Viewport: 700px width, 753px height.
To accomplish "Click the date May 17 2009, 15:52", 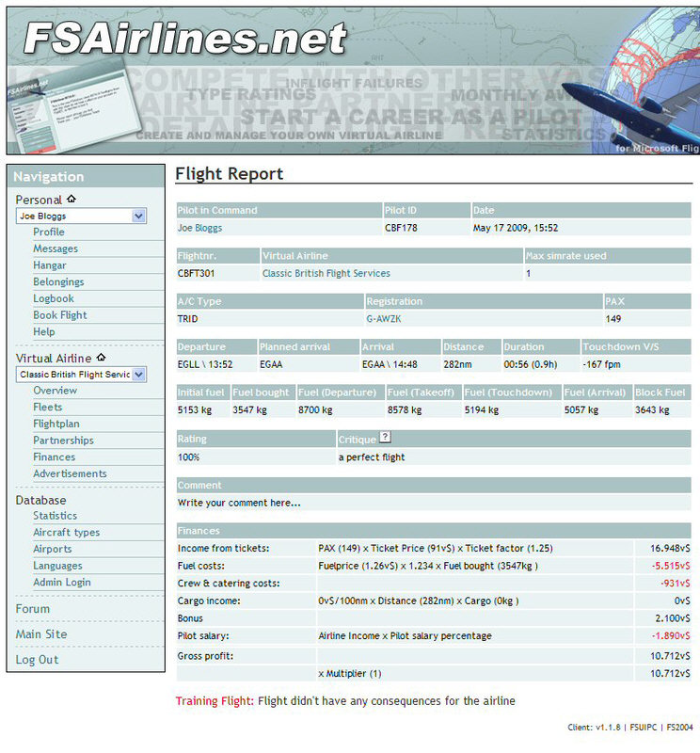I will click(516, 228).
